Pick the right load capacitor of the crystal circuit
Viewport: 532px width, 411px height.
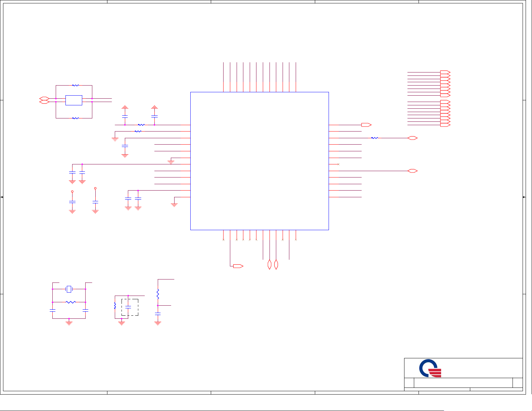pos(86,310)
